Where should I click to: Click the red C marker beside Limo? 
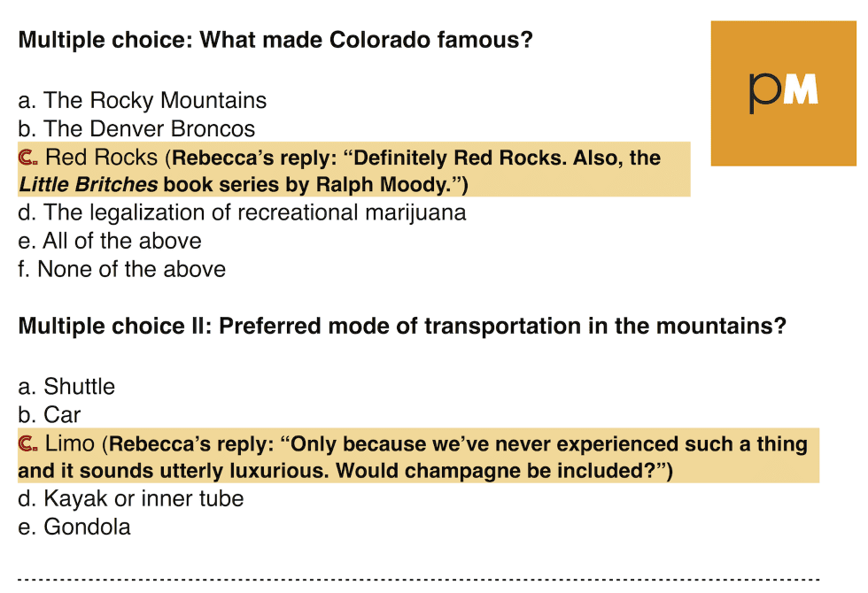click(x=28, y=443)
